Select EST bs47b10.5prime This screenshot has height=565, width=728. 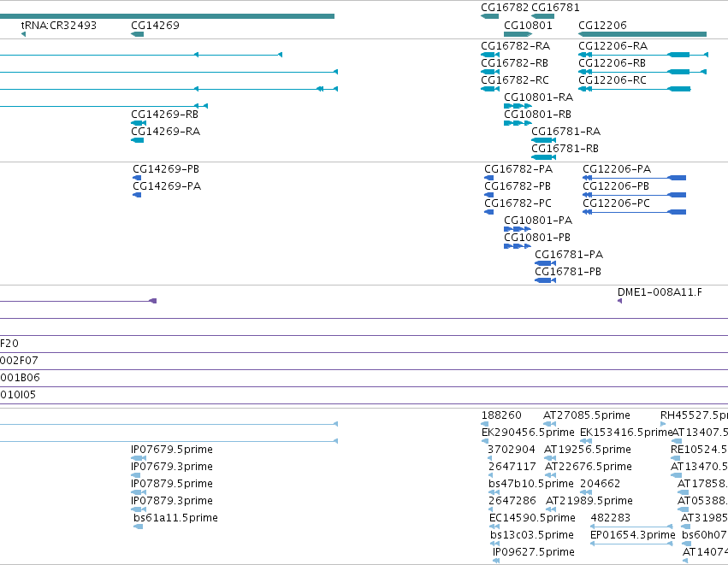(x=531, y=485)
